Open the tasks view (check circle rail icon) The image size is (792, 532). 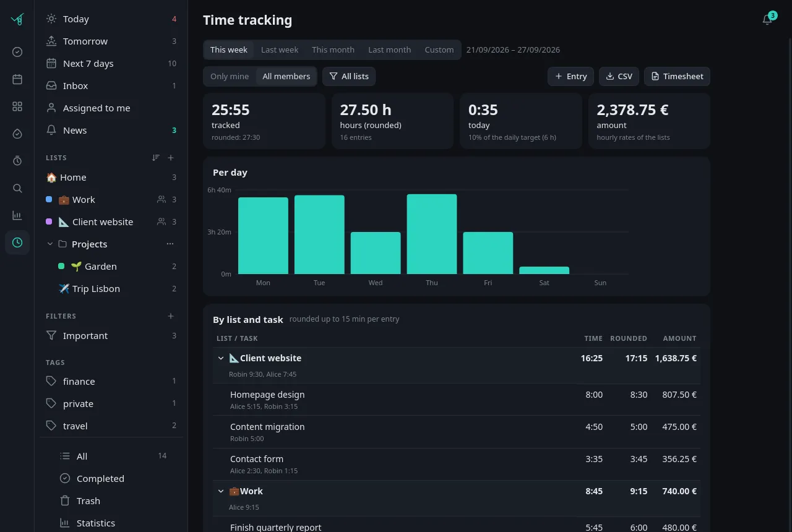point(17,52)
